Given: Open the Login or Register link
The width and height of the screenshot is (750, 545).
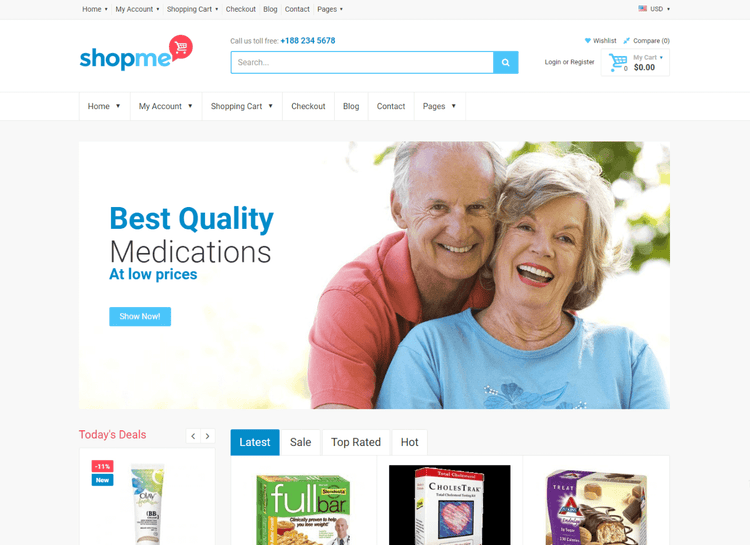Looking at the screenshot, I should (569, 62).
